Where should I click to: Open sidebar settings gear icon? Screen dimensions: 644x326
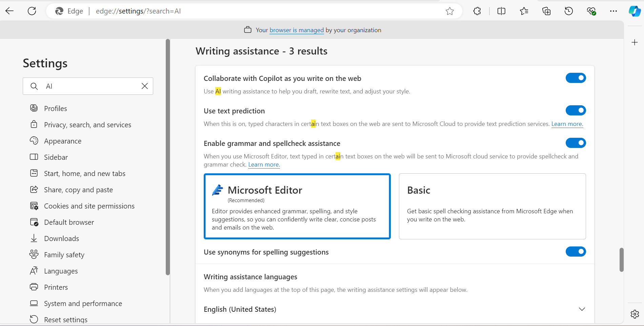(635, 314)
